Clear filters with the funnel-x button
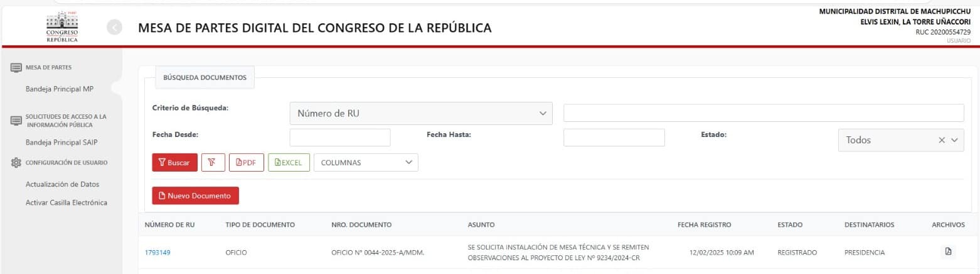The width and height of the screenshot is (980, 274). click(x=213, y=162)
